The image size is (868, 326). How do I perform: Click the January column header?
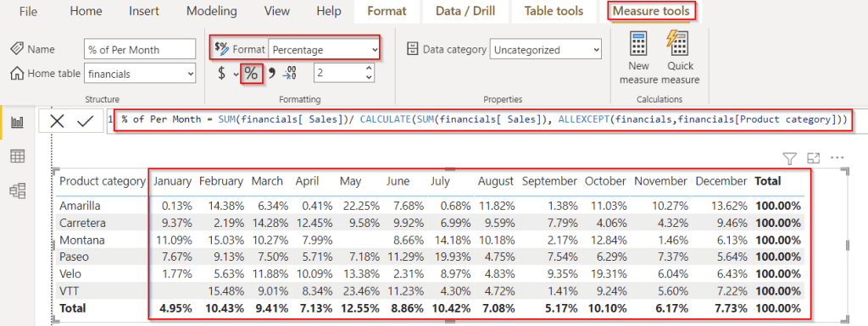tap(172, 181)
